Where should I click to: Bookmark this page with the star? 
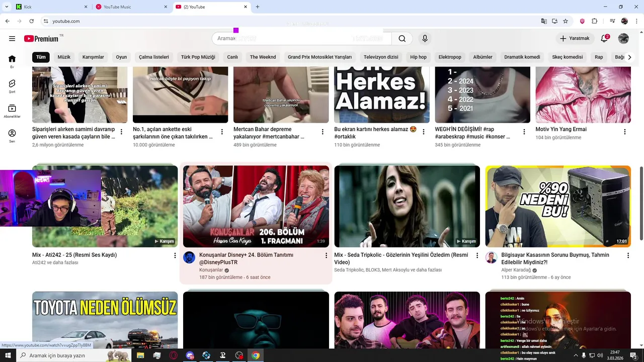click(x=566, y=21)
